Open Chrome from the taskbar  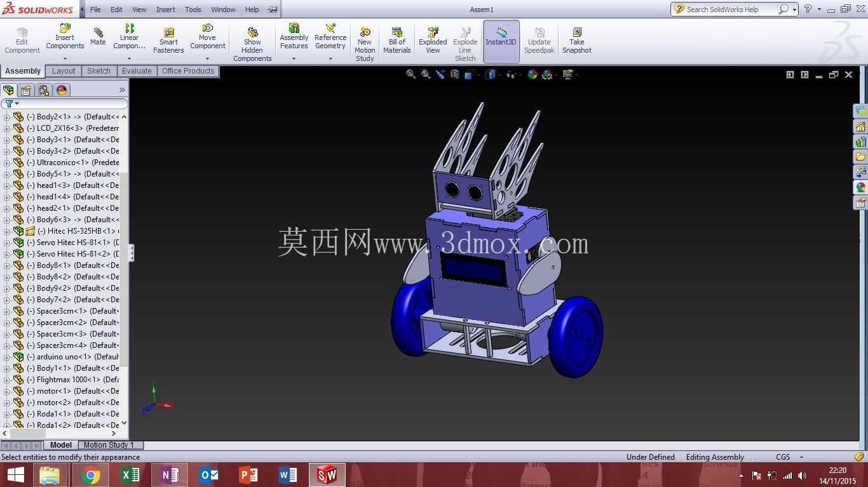click(90, 475)
